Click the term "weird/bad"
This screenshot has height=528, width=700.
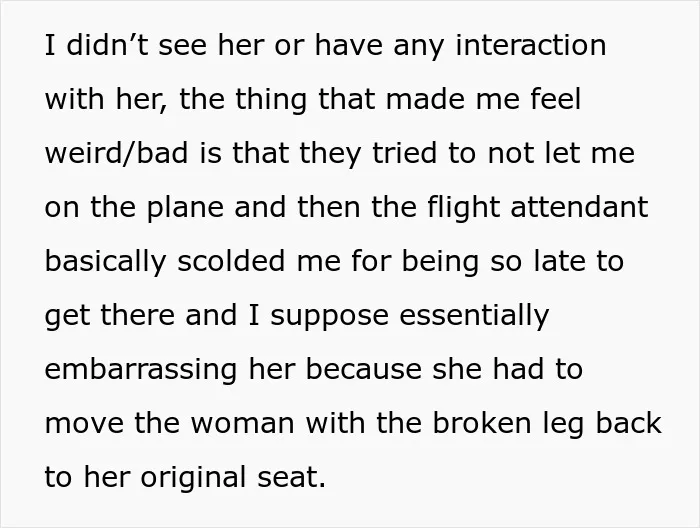[117, 154]
